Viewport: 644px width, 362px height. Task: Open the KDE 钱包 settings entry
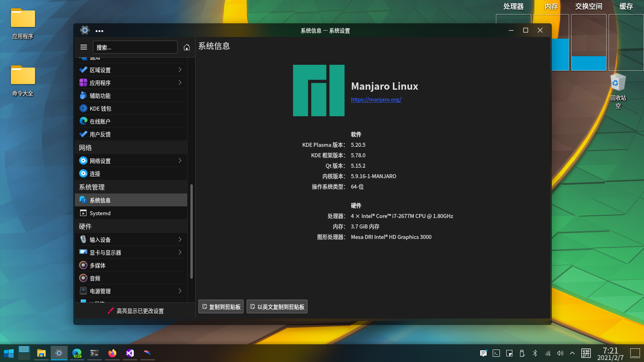click(100, 109)
